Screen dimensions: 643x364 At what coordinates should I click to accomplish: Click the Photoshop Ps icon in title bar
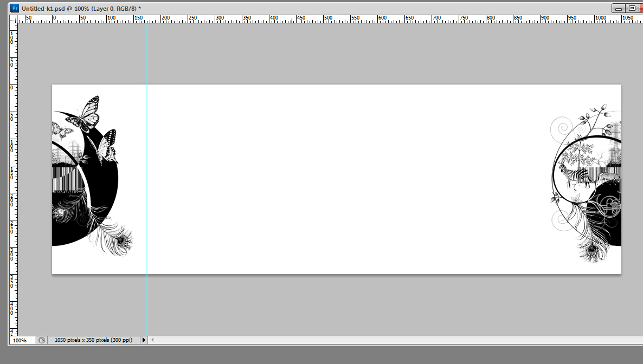point(15,9)
